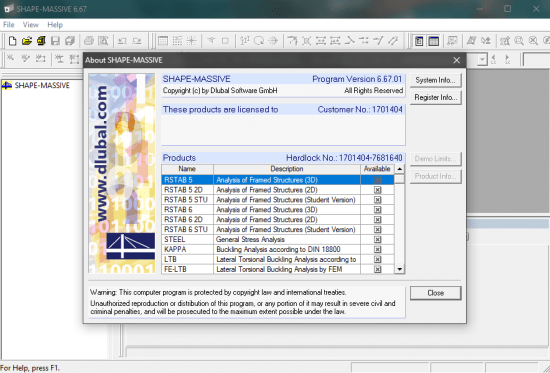Select the SHAPE-MASSIVE tree node

click(x=42, y=85)
